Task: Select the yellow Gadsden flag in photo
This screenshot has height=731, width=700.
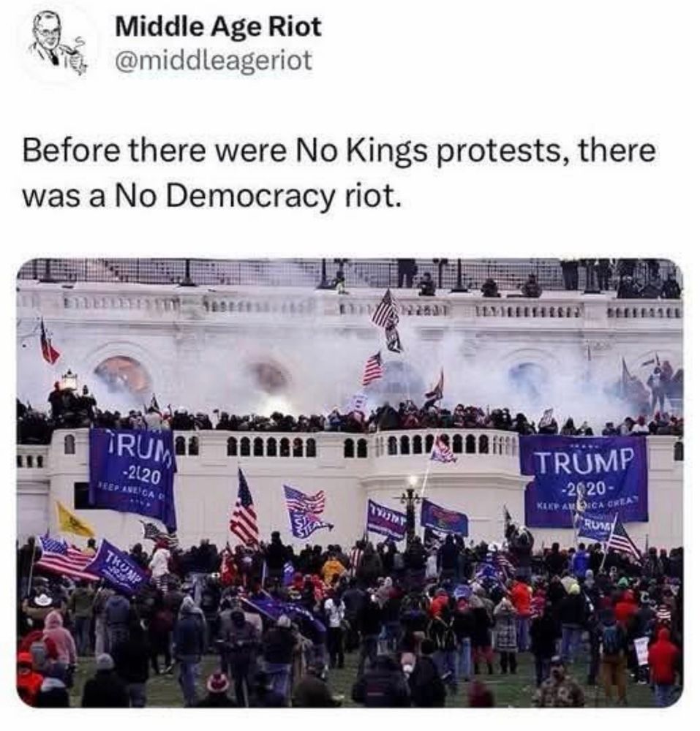Action: (75, 519)
